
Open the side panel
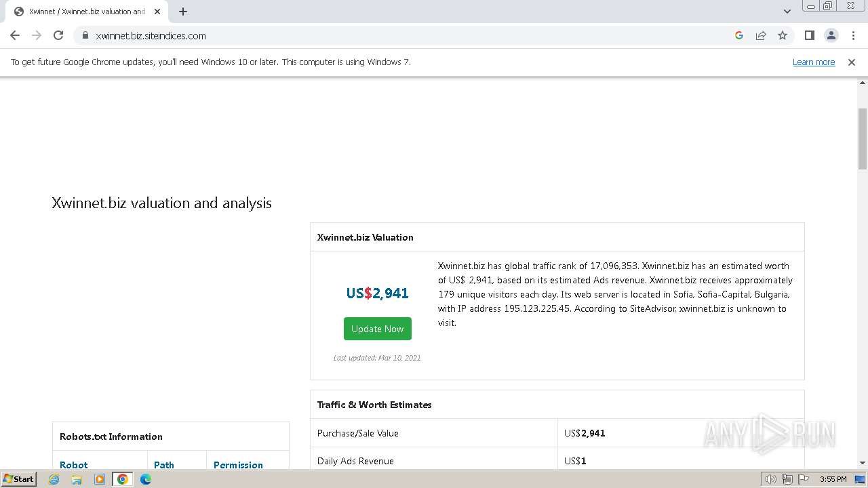pos(809,35)
